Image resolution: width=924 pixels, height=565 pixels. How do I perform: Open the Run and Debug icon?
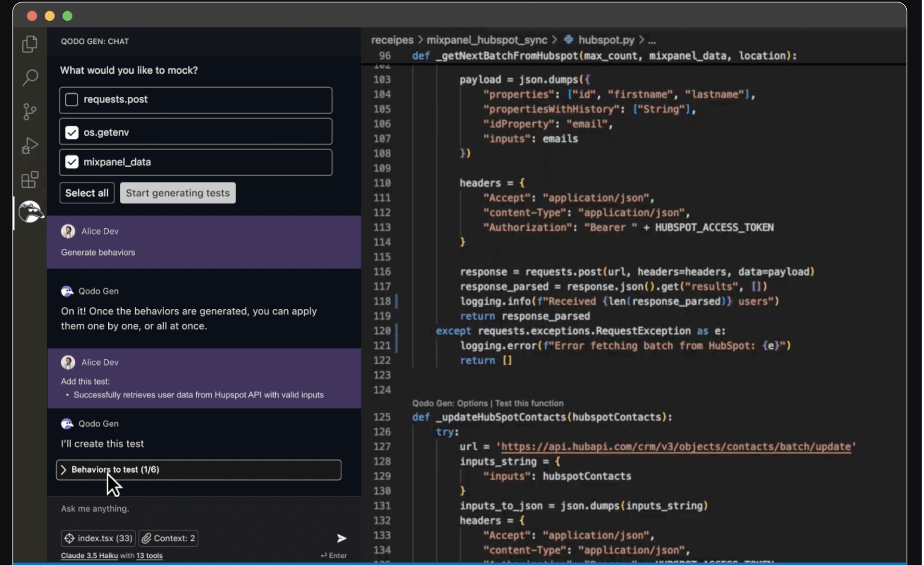point(30,145)
